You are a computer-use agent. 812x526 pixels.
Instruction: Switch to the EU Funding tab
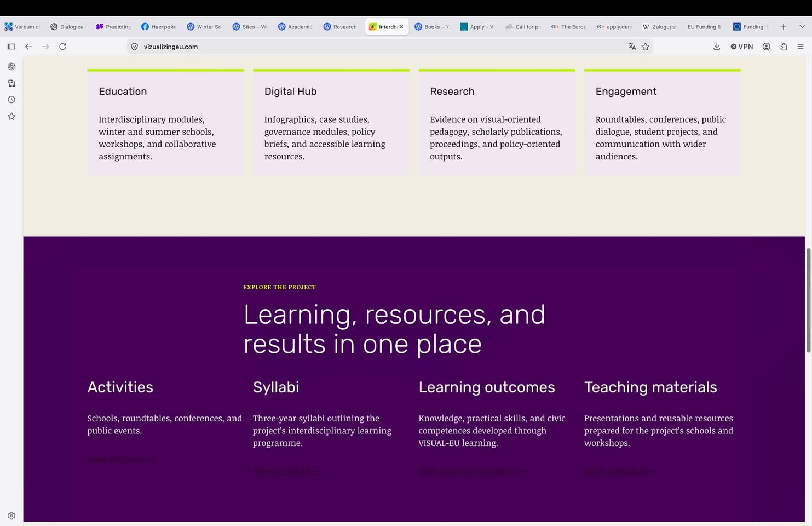coord(704,26)
